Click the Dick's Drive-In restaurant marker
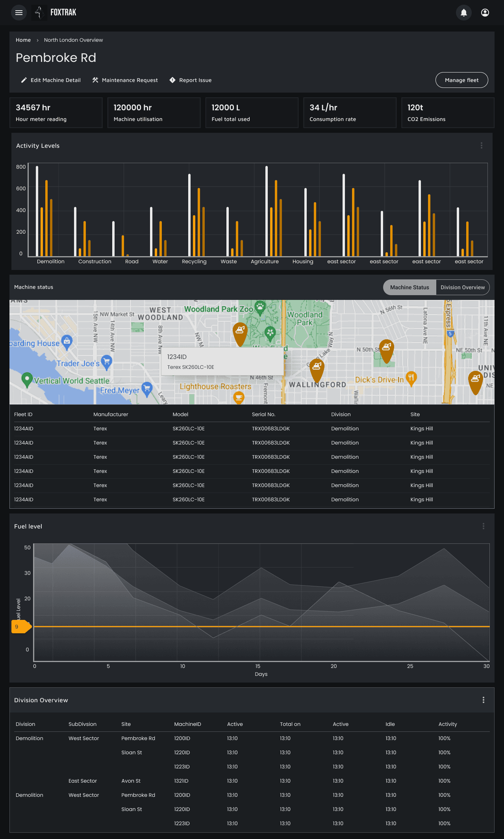504x839 pixels. click(x=411, y=379)
